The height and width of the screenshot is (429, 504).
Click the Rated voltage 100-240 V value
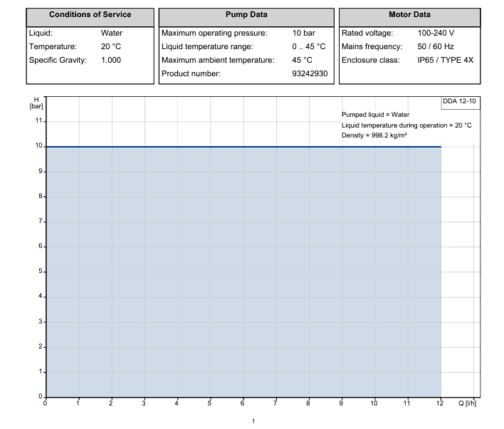[x=436, y=33]
